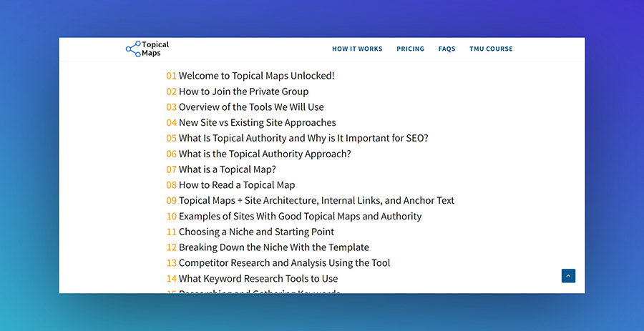Select lesson 04 New Site vs Existing Site Approaches
Image resolution: width=644 pixels, height=331 pixels.
pyautogui.click(x=251, y=123)
